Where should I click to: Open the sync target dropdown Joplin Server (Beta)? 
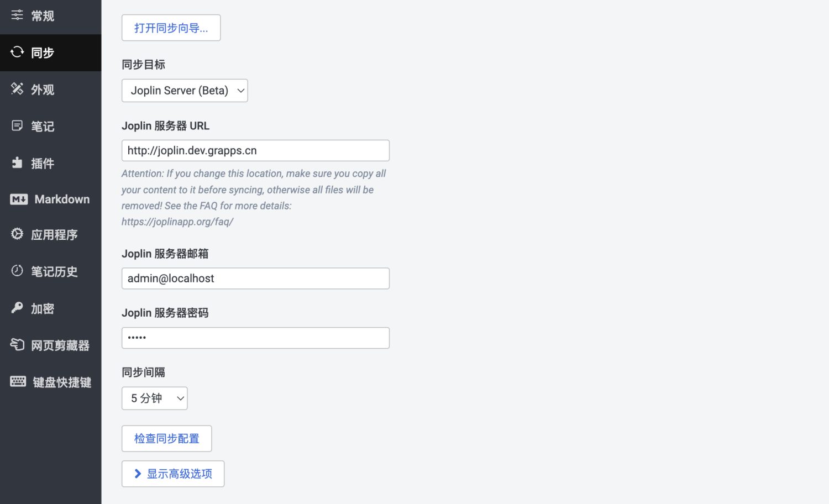[185, 91]
